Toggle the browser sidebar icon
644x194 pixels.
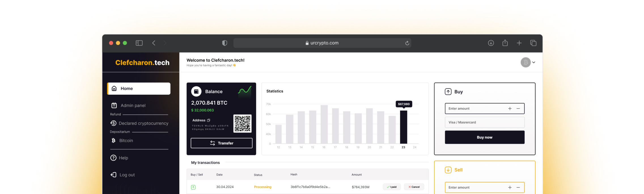(139, 43)
